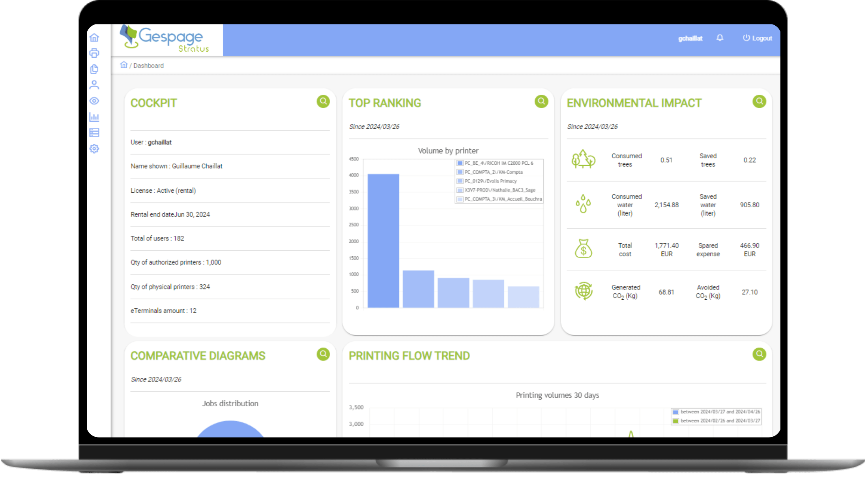Toggle legend 2024/03/27 and 2024/04/26 series

click(716, 412)
